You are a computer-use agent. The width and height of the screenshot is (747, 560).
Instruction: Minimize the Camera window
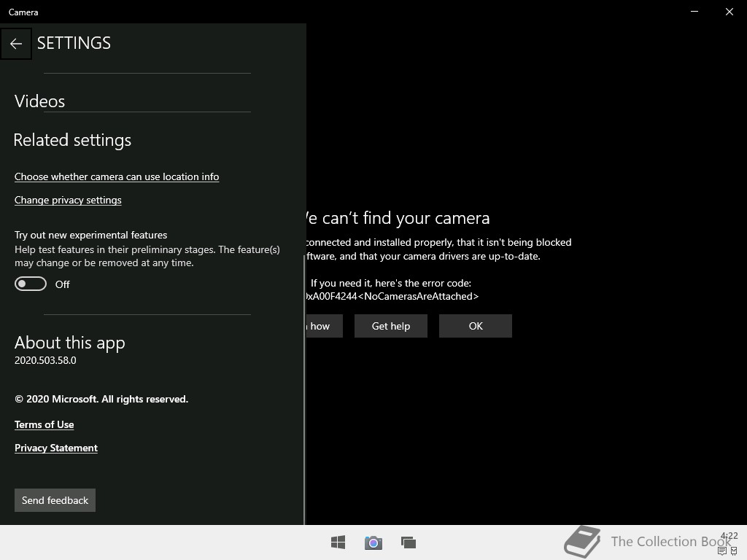(694, 12)
